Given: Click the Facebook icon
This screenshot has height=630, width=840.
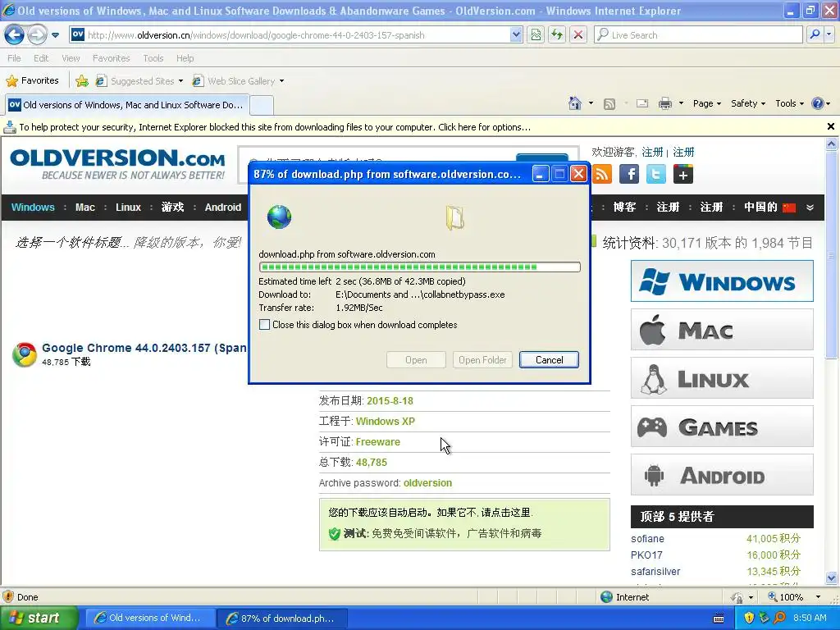Looking at the screenshot, I should coord(629,174).
